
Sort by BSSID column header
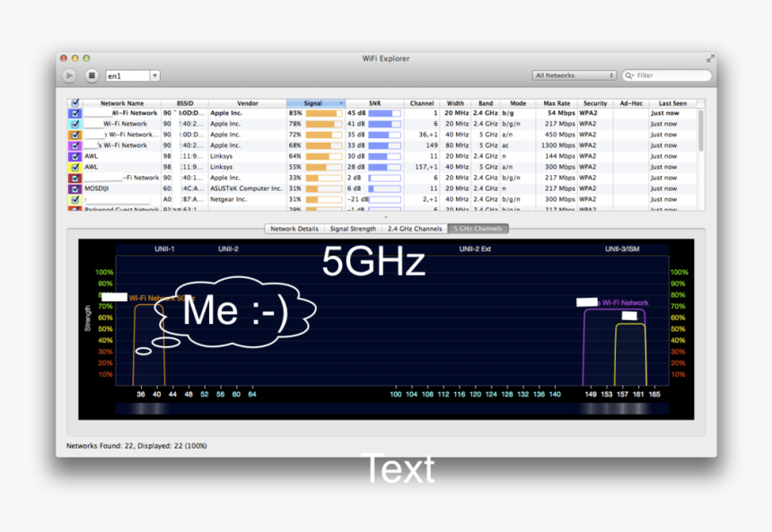coord(185,103)
